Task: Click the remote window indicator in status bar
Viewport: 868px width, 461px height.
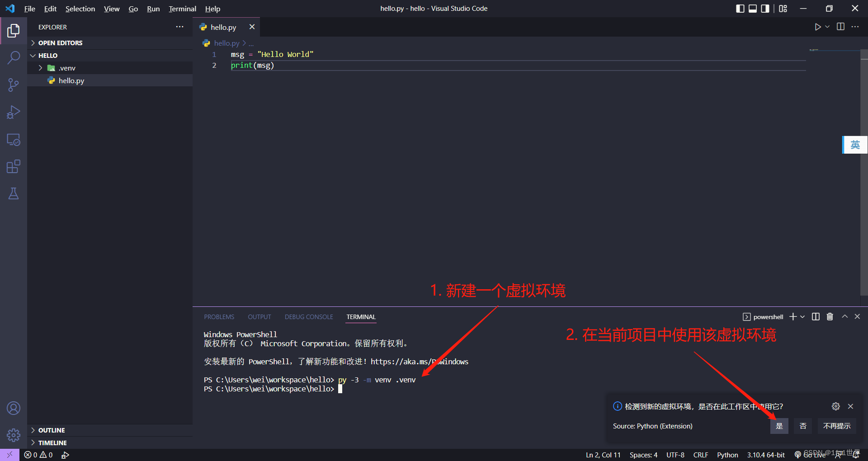Action: pyautogui.click(x=9, y=455)
